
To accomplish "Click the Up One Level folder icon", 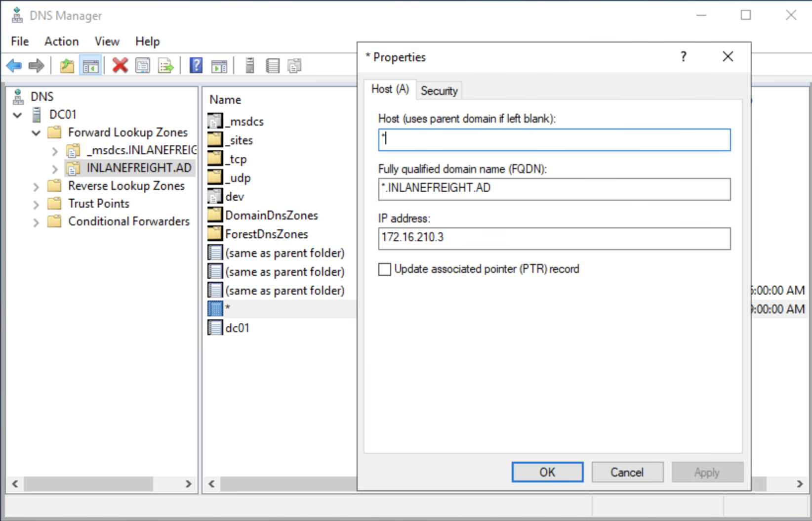I will pyautogui.click(x=67, y=65).
